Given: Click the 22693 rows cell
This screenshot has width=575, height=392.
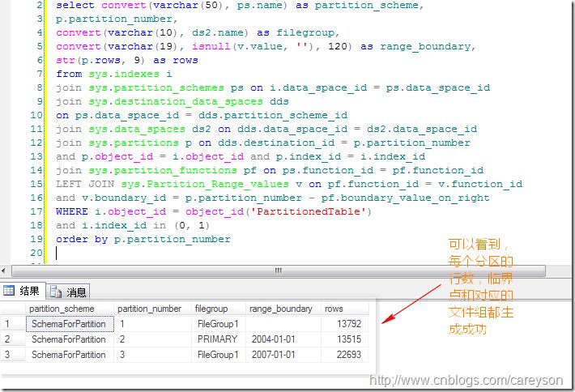Looking at the screenshot, I should click(x=345, y=355).
